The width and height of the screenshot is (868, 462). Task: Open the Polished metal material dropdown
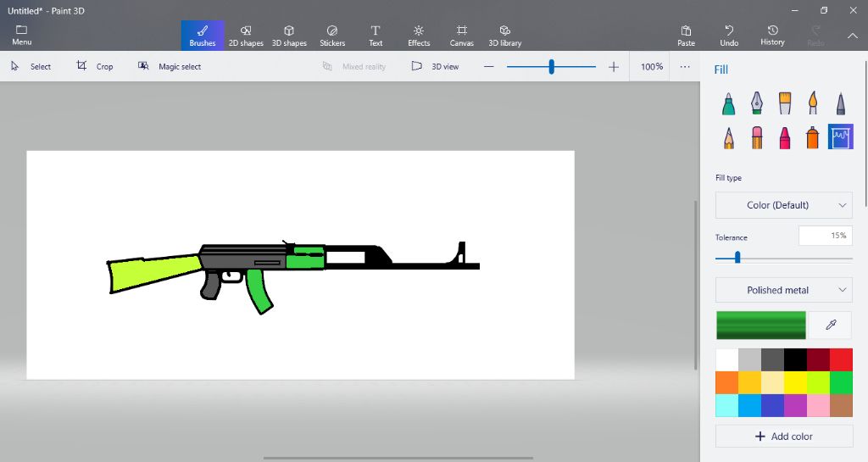(784, 290)
